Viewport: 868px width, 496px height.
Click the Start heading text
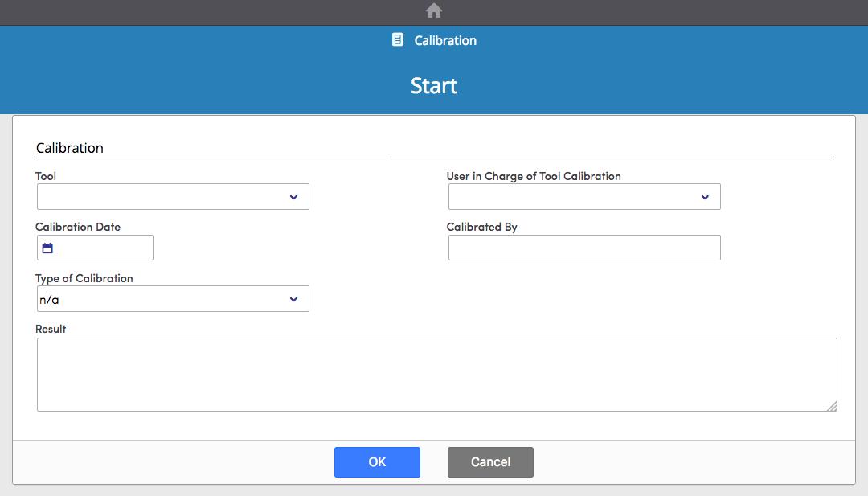tap(434, 86)
